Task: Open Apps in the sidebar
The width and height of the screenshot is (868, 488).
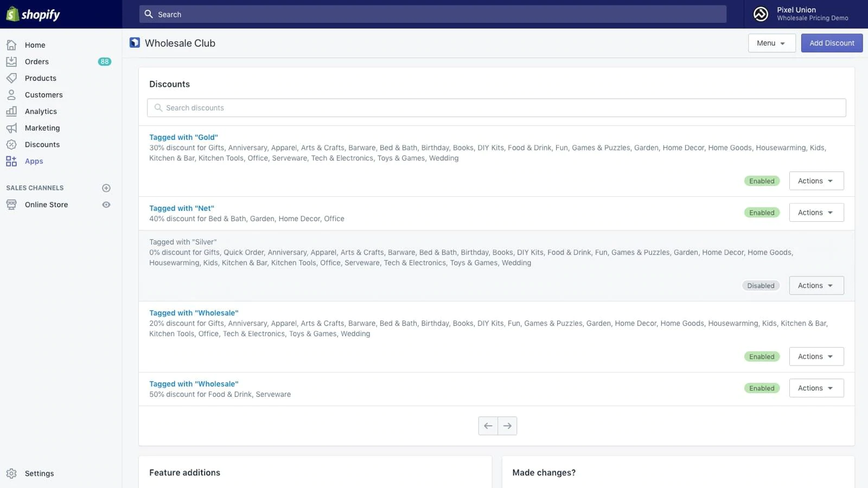Action: (34, 161)
